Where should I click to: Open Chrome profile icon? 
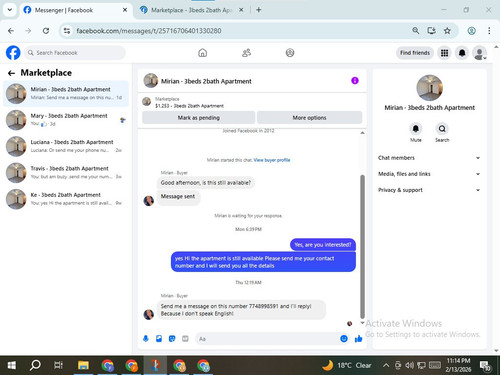[471, 31]
